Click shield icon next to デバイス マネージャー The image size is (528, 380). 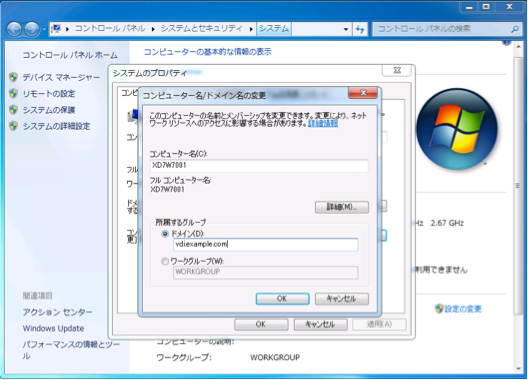pyautogui.click(x=13, y=77)
